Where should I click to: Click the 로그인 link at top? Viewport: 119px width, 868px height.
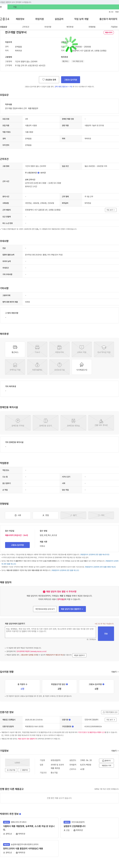(x=111, y=12)
